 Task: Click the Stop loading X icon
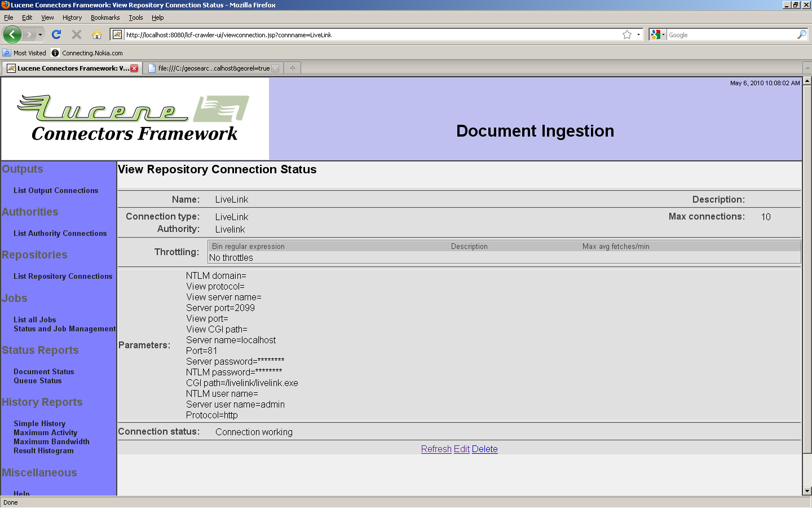coord(77,34)
